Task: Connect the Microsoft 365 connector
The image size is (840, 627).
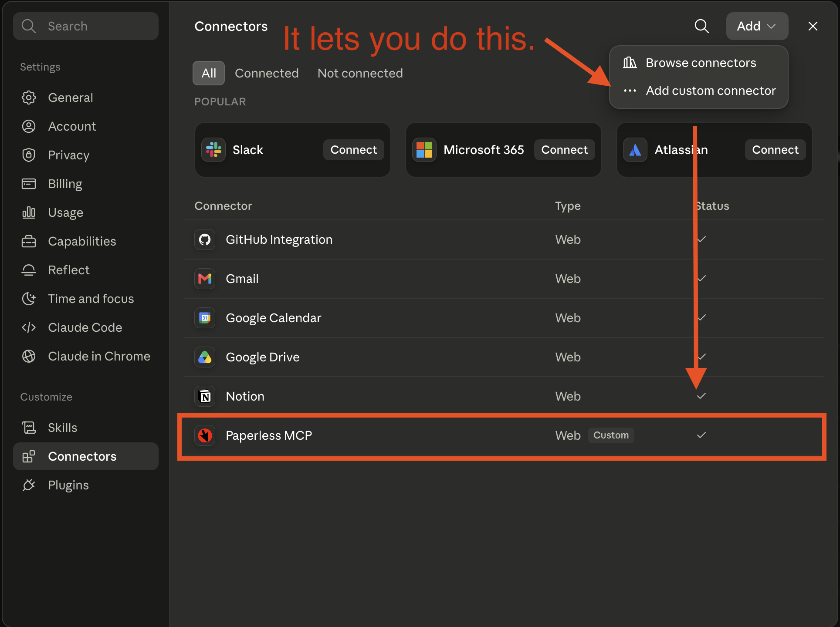Action: click(x=565, y=150)
